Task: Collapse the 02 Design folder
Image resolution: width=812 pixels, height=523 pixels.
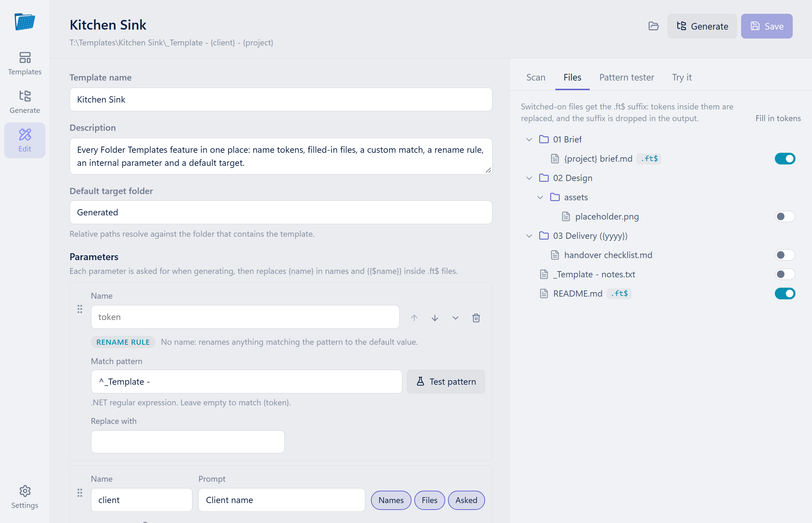Action: click(529, 178)
